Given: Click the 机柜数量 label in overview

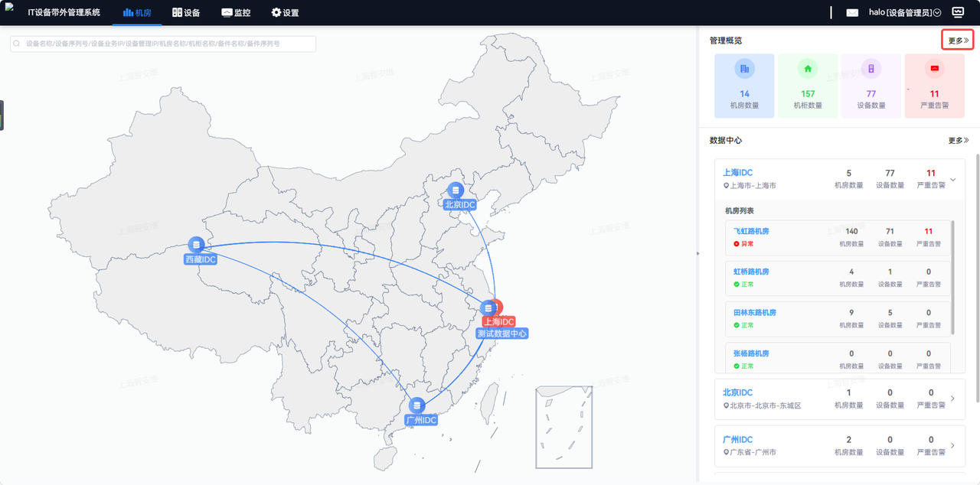Looking at the screenshot, I should 808,106.
